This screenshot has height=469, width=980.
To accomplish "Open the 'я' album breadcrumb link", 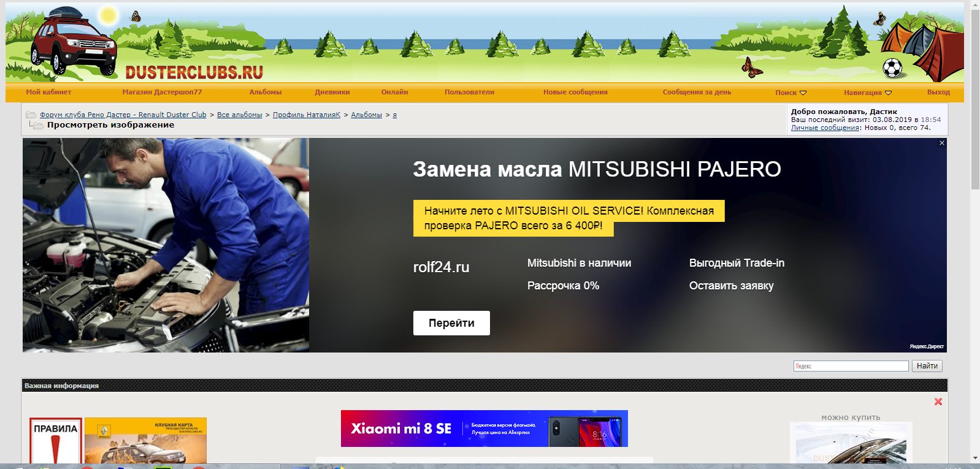I will (x=395, y=115).
